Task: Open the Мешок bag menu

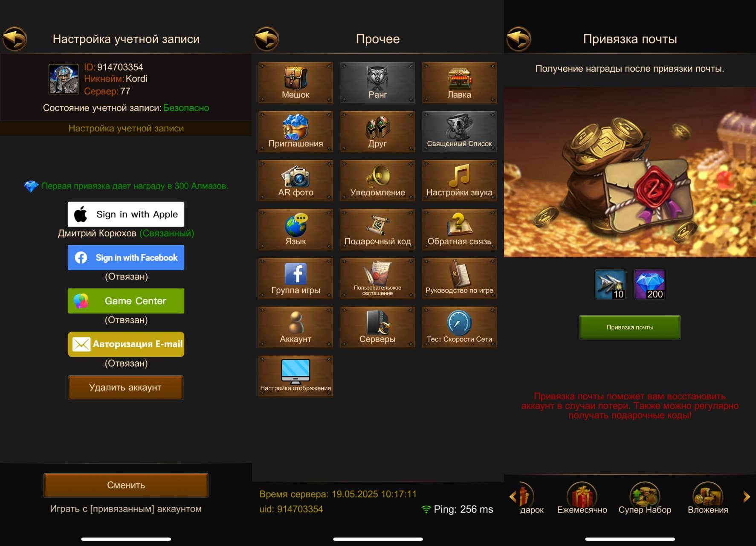Action: pyautogui.click(x=295, y=83)
